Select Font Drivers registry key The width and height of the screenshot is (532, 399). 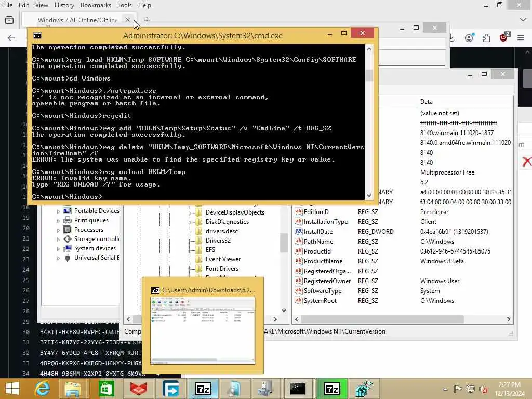(x=222, y=269)
